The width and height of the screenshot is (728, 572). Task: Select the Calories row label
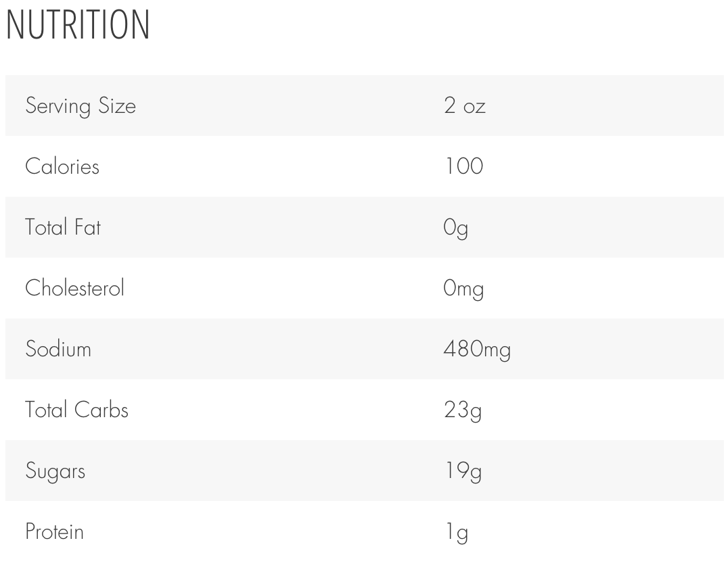[x=62, y=166]
